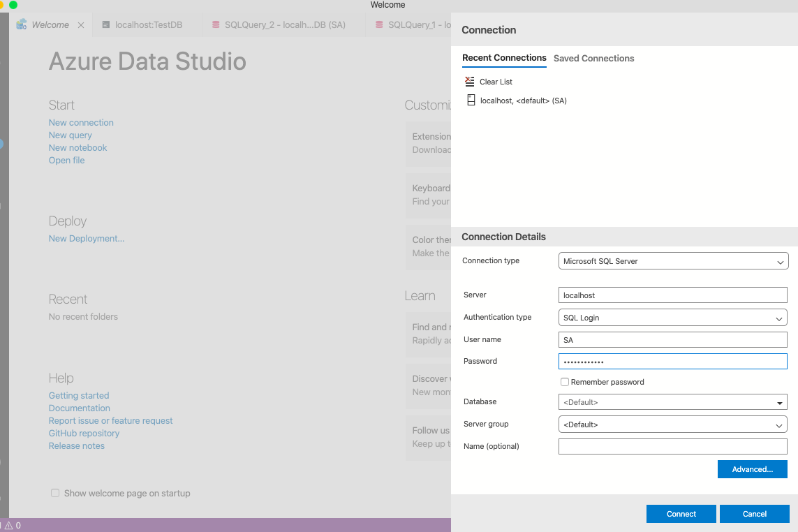Switch to the Saved Connections tab
The width and height of the screenshot is (798, 532).
pyautogui.click(x=593, y=59)
